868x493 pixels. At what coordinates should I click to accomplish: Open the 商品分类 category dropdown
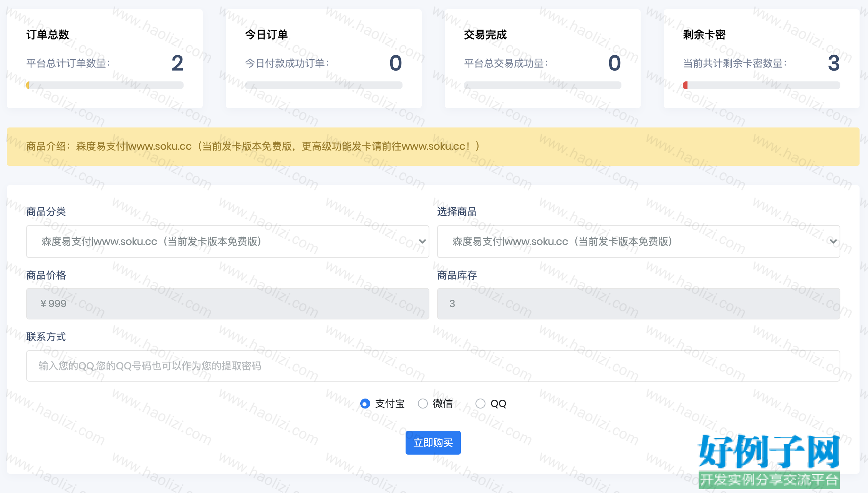(x=228, y=242)
